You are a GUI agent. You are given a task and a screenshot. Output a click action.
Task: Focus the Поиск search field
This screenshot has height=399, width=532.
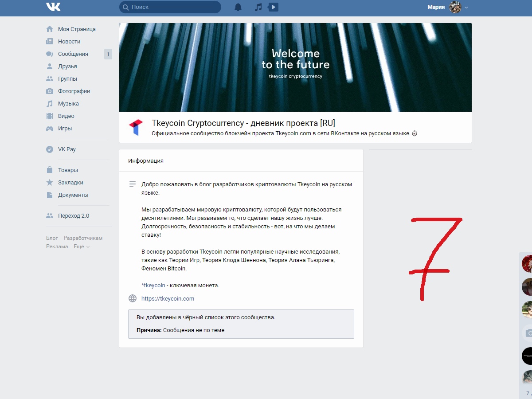click(x=170, y=7)
